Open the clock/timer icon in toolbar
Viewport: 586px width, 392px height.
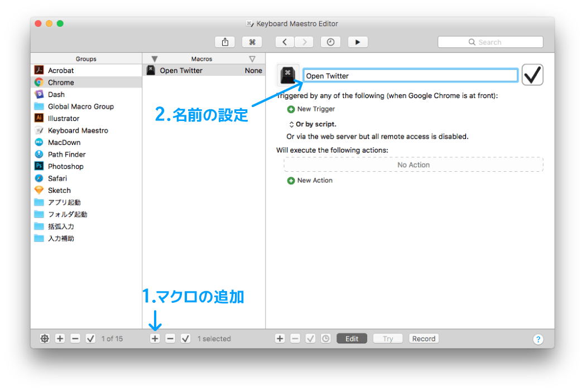click(x=330, y=41)
